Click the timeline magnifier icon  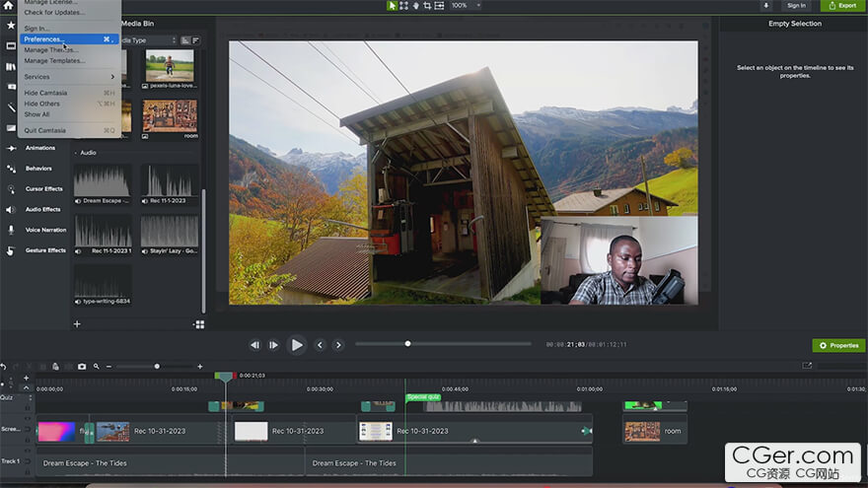[97, 367]
